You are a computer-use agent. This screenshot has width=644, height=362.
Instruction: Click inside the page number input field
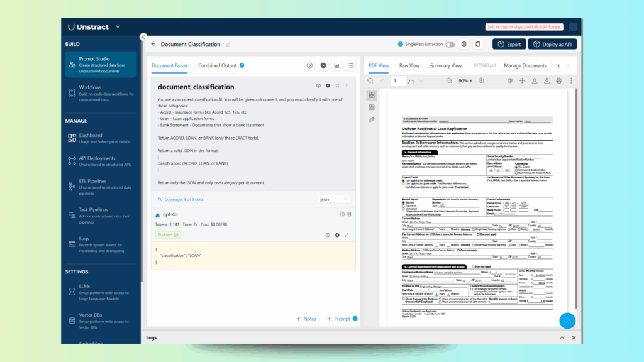[x=399, y=80]
